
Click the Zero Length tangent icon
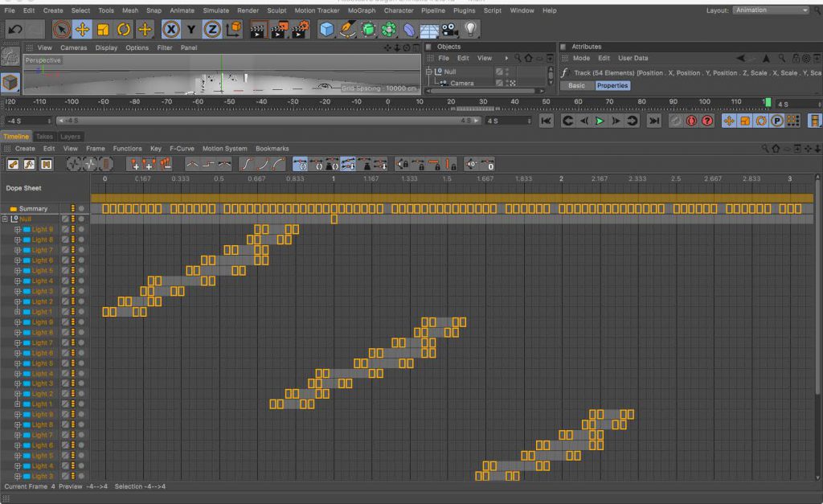pos(488,164)
